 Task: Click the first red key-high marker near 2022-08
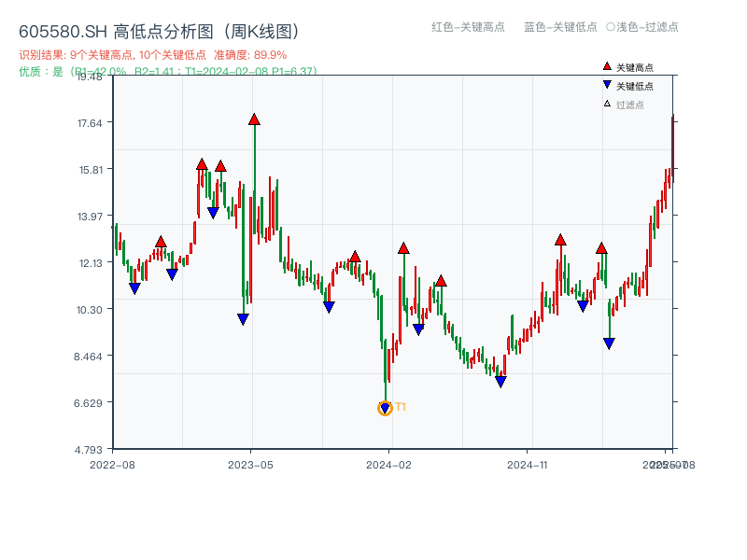point(162,241)
